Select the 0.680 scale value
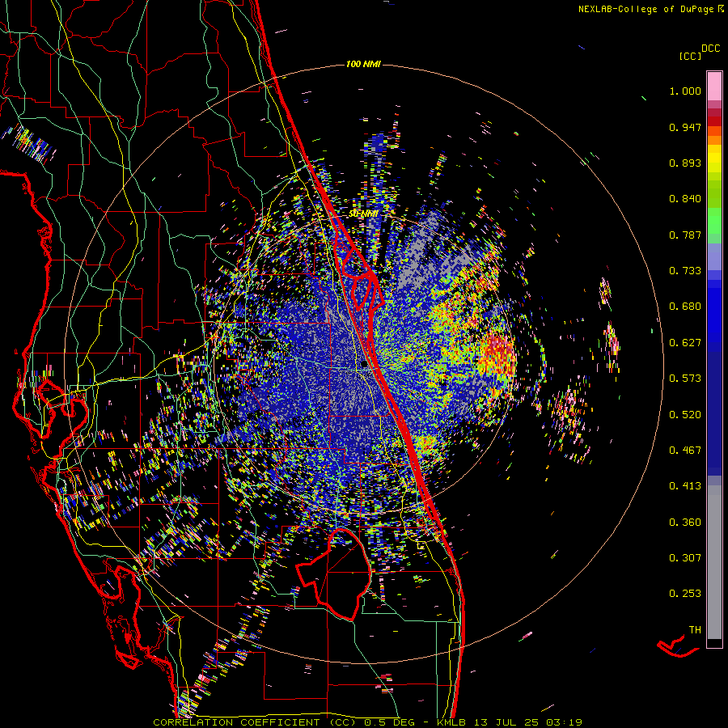Viewport: 728px width, 728px height. tap(685, 307)
